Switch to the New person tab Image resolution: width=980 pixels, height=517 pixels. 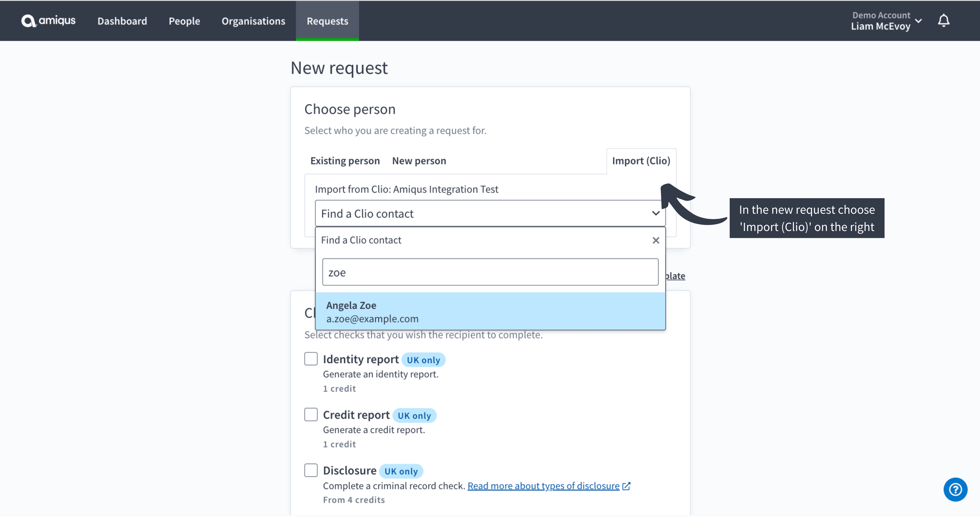click(x=419, y=161)
